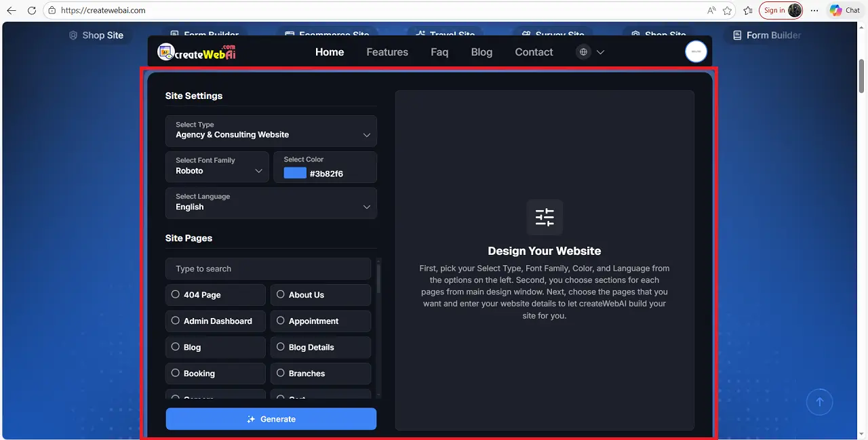Image resolution: width=868 pixels, height=440 pixels.
Task: Select the 404 Page radio button
Action: (176, 294)
